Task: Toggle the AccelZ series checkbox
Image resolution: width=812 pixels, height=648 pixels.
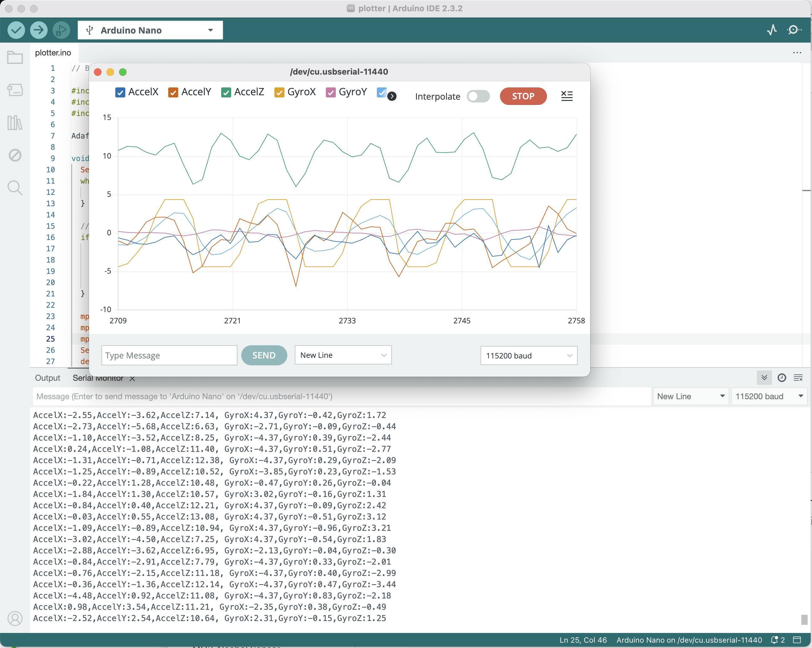Action: (x=226, y=92)
